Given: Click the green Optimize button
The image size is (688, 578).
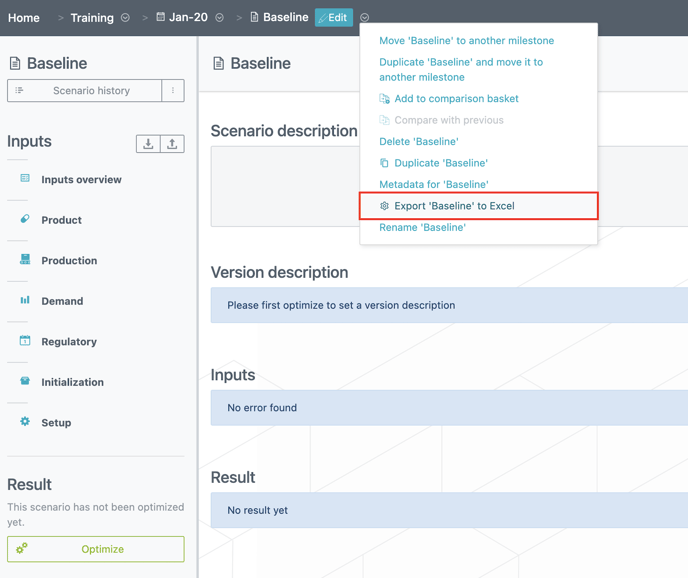Looking at the screenshot, I should tap(96, 549).
